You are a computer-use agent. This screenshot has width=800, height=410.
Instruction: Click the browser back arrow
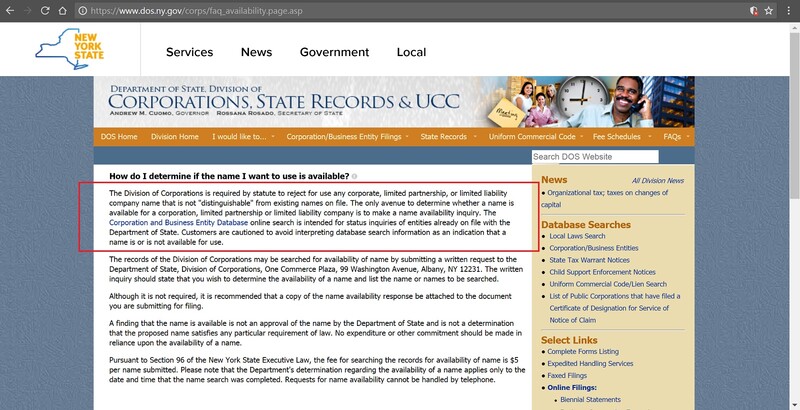pos(10,11)
